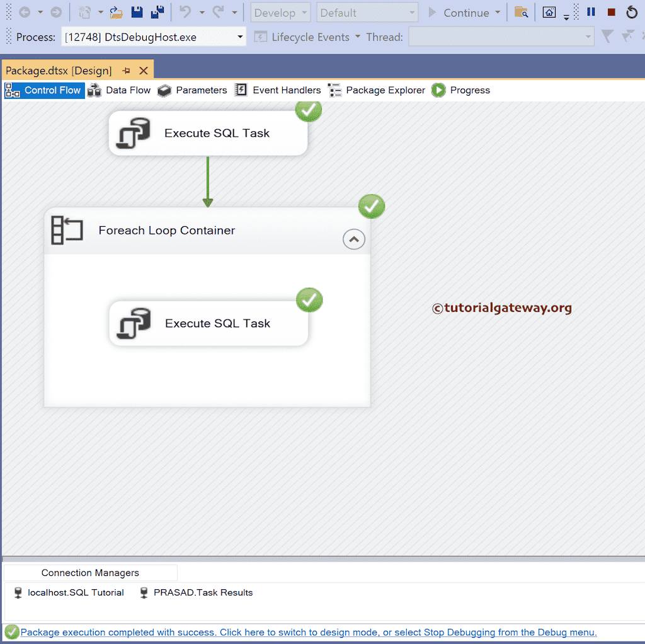Collapse the Foreach Loop Container
The height and width of the screenshot is (644, 645).
click(x=353, y=239)
